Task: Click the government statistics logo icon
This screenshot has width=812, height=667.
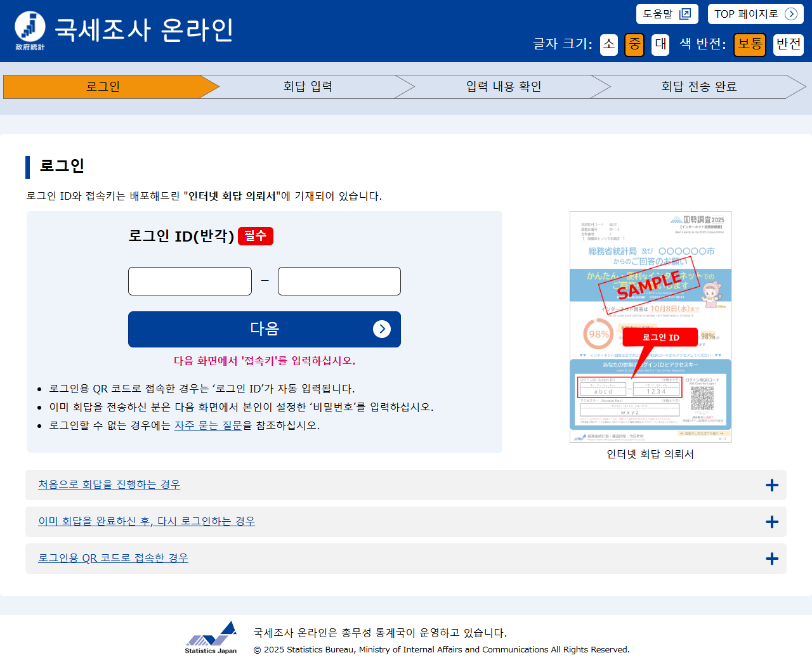Action: [30, 30]
